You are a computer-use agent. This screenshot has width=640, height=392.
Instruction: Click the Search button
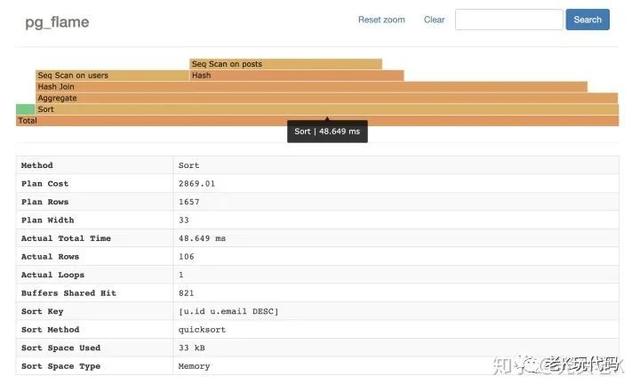(x=587, y=20)
